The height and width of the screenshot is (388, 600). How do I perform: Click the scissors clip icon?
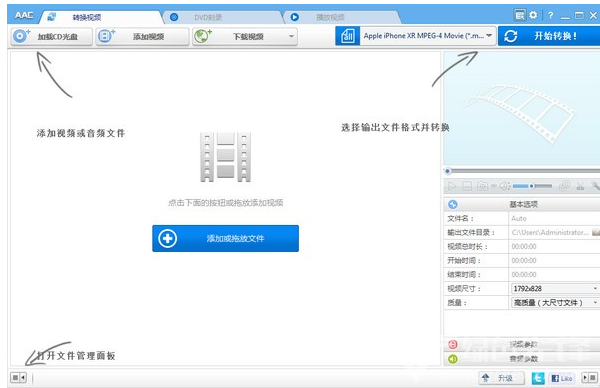click(x=580, y=186)
